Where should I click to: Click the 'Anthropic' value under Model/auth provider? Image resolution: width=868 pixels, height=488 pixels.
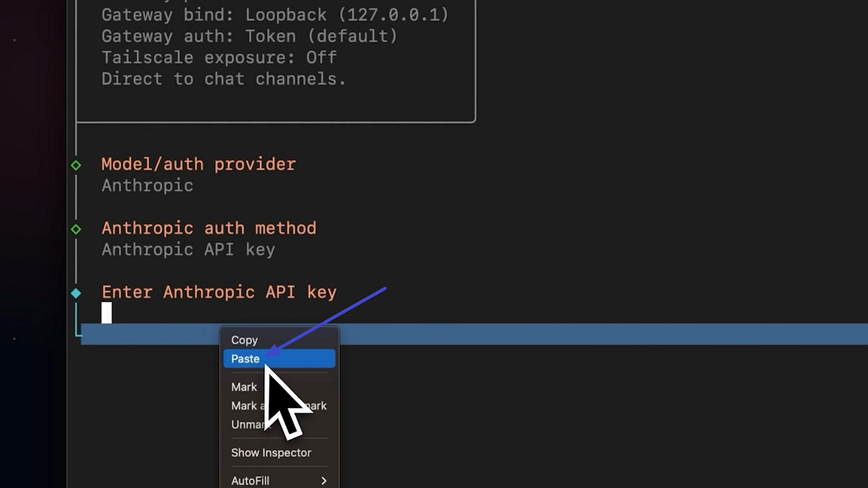tap(148, 186)
